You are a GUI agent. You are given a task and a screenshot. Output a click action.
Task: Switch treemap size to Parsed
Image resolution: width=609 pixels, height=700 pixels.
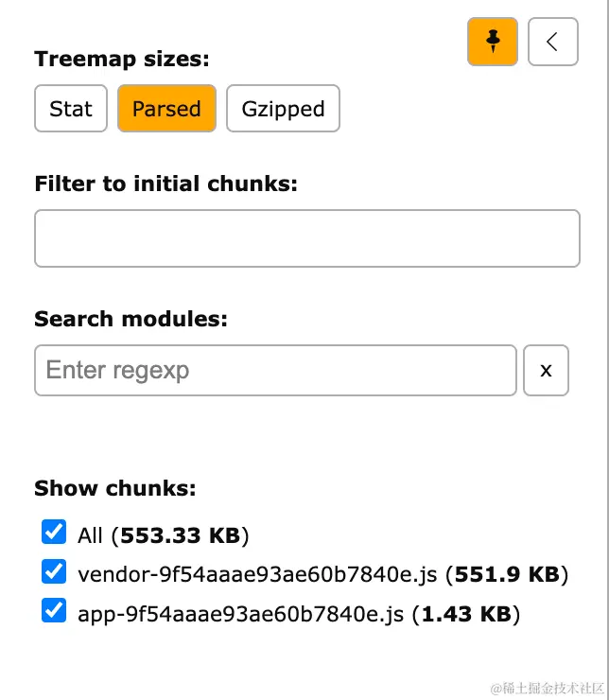pos(166,109)
